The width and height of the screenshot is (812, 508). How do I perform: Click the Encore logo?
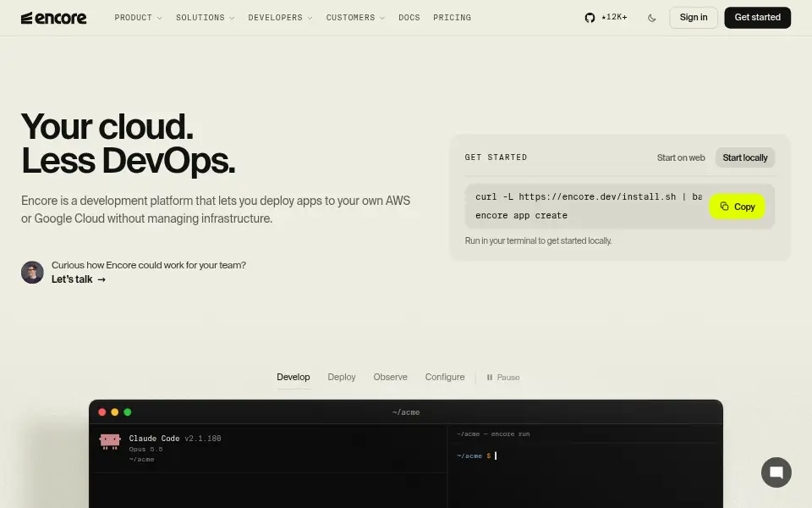click(x=54, y=18)
